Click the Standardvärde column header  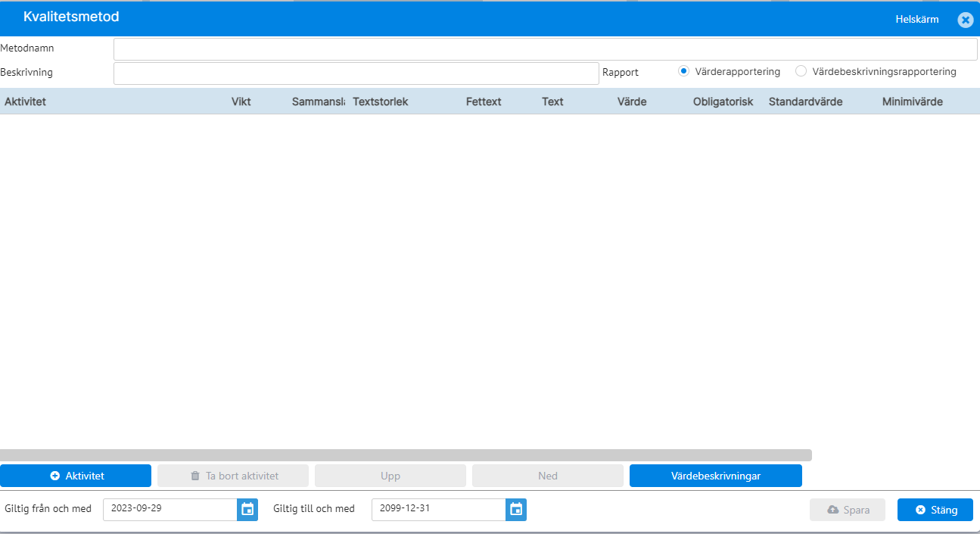(x=805, y=101)
